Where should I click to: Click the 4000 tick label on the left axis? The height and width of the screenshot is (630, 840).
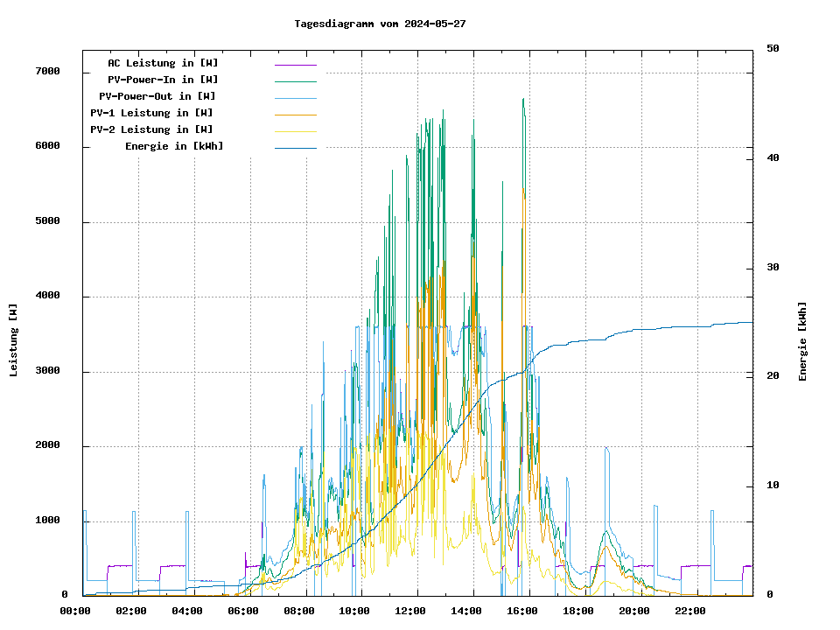click(x=47, y=297)
